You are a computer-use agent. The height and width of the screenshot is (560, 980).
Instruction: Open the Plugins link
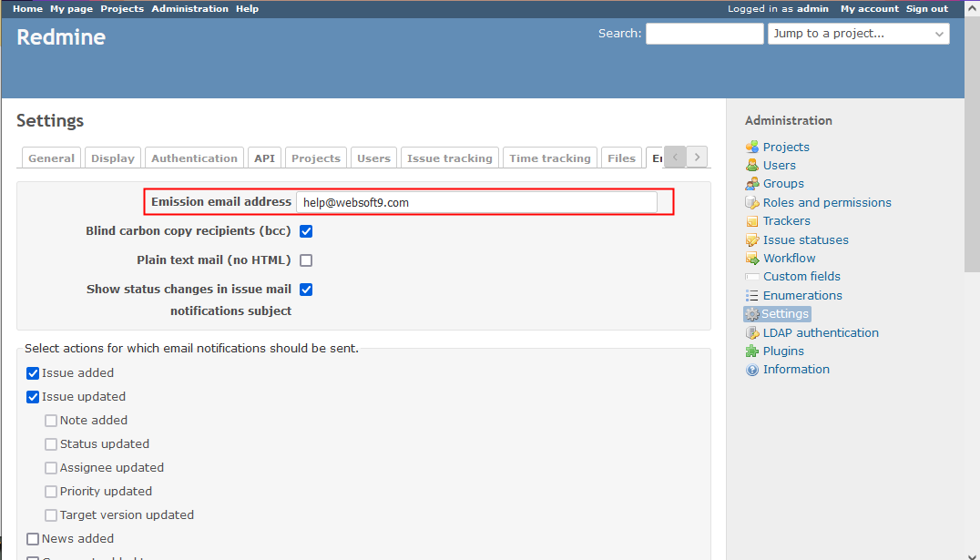point(783,351)
